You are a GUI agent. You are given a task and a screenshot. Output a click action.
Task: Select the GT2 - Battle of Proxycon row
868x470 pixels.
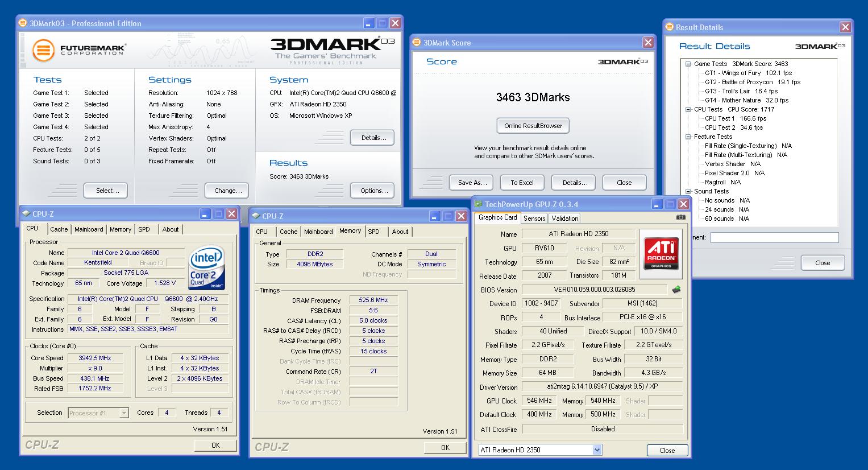[753, 82]
